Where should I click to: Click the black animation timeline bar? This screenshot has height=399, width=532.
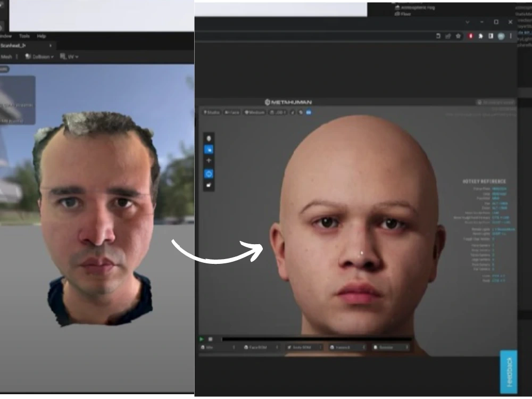[x=317, y=339]
